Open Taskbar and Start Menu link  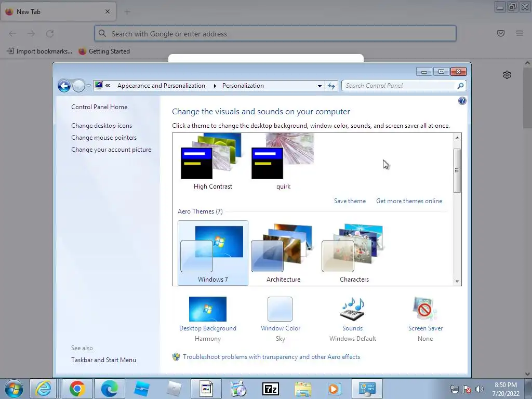103,360
